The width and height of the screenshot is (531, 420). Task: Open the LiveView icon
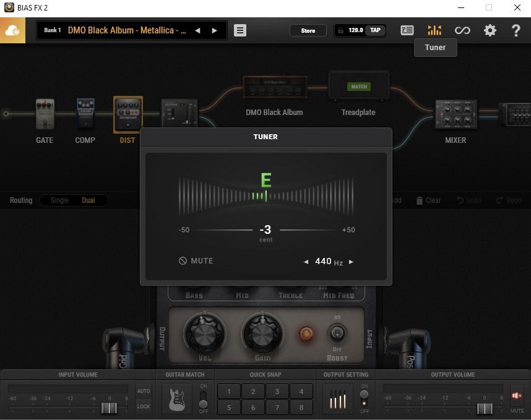(x=407, y=30)
